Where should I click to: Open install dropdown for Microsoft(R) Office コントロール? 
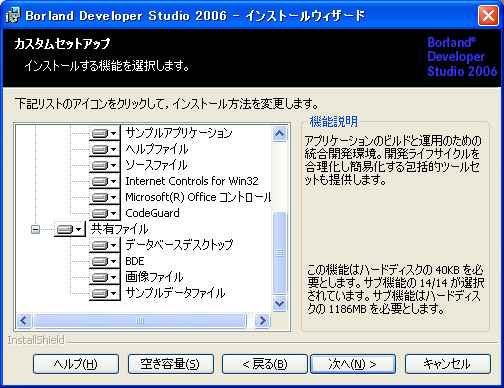pos(104,197)
